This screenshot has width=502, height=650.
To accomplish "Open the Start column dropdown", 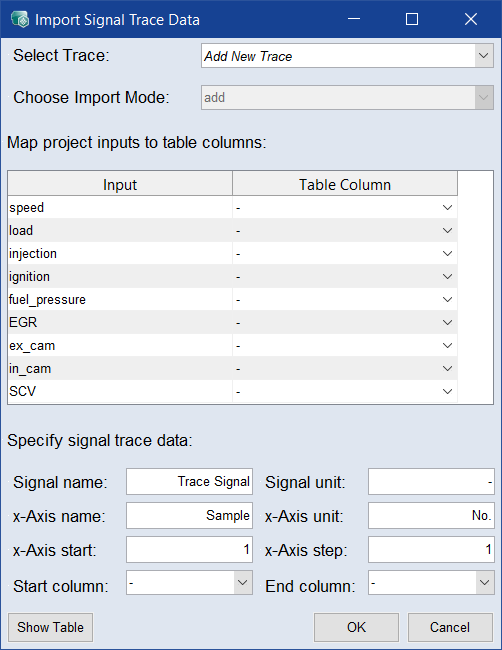I will (189, 582).
